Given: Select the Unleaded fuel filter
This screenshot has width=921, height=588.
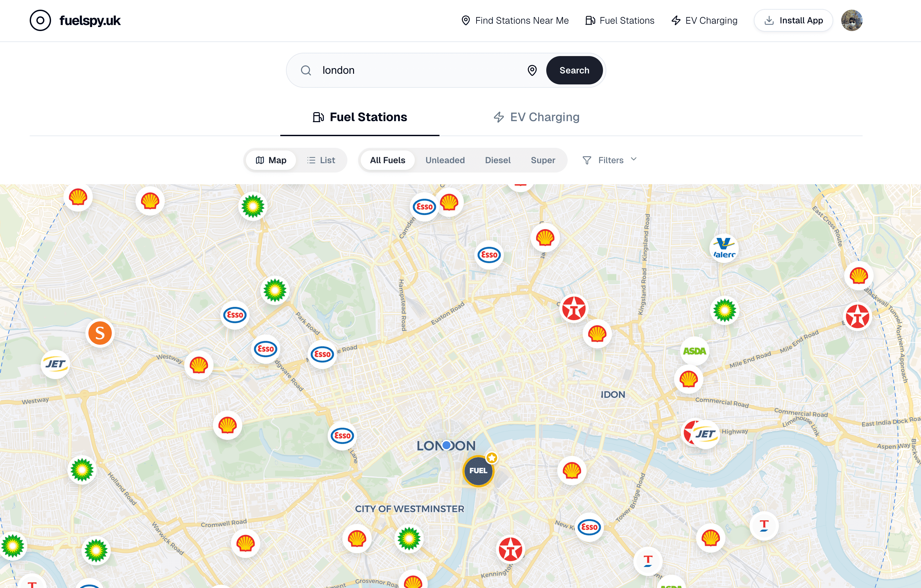Looking at the screenshot, I should coord(445,160).
